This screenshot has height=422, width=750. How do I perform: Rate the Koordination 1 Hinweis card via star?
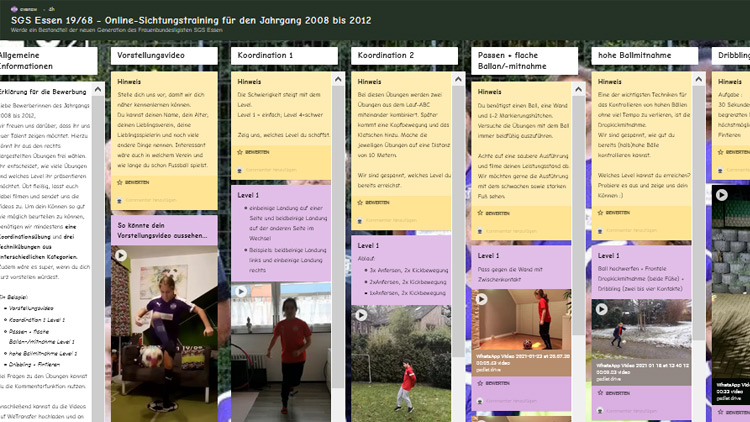click(240, 152)
